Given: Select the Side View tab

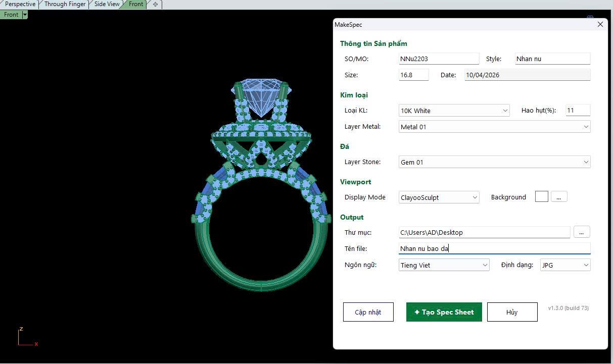Looking at the screenshot, I should coord(107,4).
